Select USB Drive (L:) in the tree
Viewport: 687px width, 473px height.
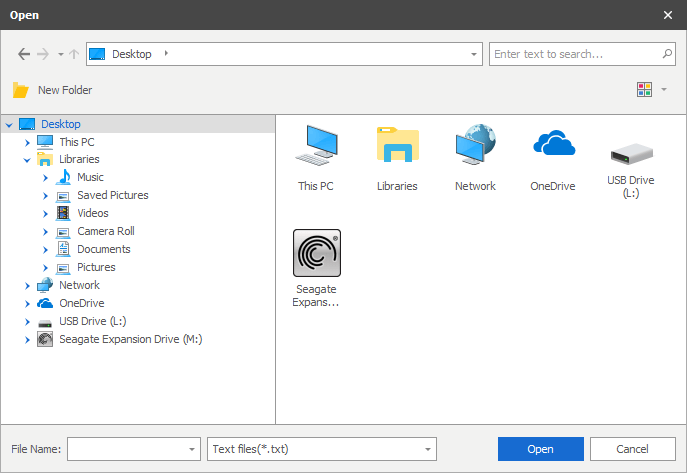(x=92, y=321)
